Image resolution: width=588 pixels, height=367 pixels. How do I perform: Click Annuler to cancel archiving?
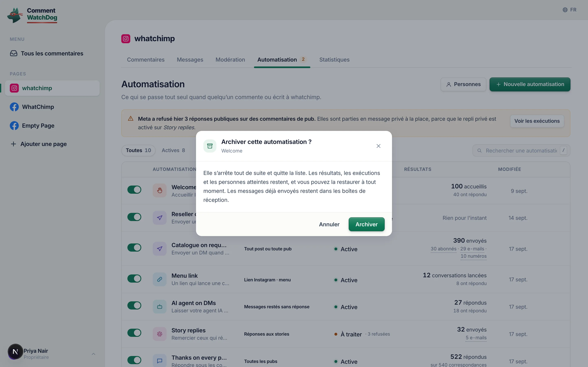[329, 224]
